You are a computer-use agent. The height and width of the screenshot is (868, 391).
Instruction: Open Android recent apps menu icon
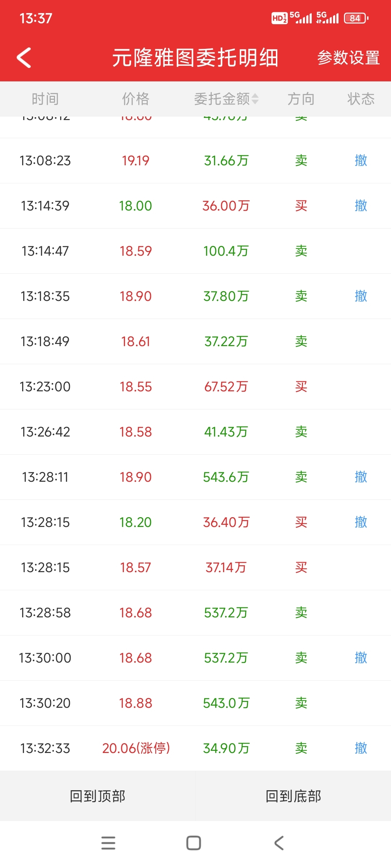pyautogui.click(x=108, y=843)
